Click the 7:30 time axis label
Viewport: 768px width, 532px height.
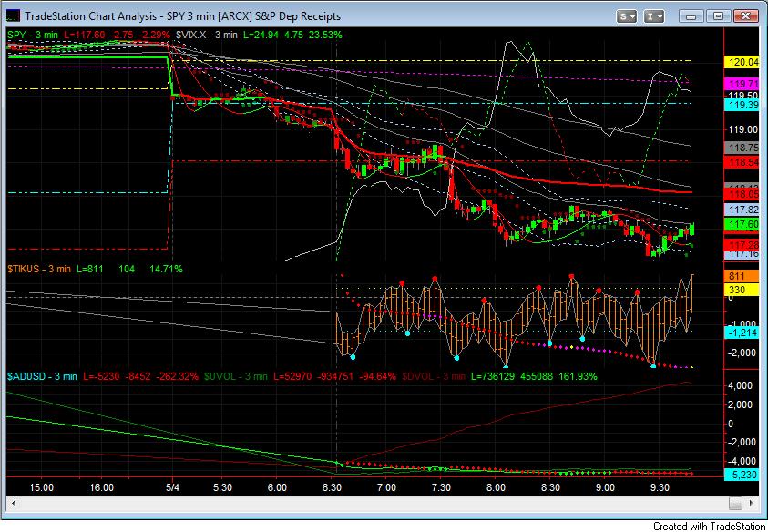(441, 487)
